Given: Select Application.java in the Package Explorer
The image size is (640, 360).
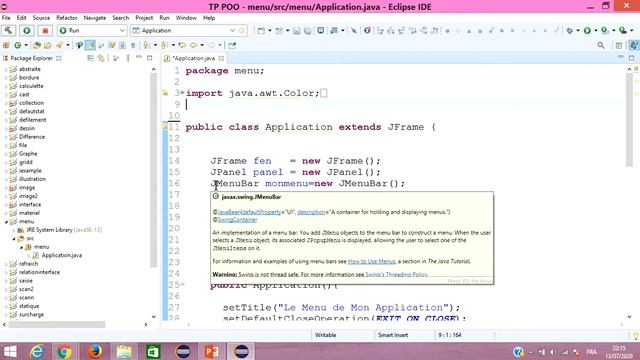Looking at the screenshot, I should click(x=61, y=256).
